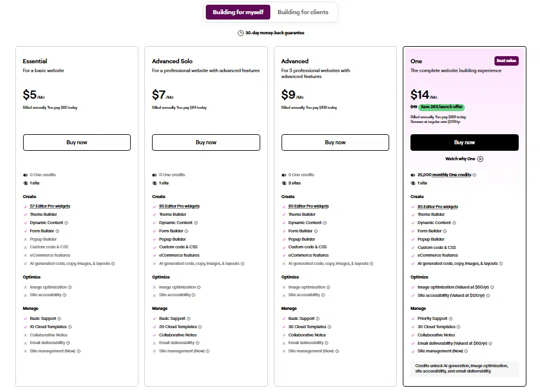Screen dimensions: 540x392
Task: Click the Form Builder info icon under Essential
Action: click(57, 231)
